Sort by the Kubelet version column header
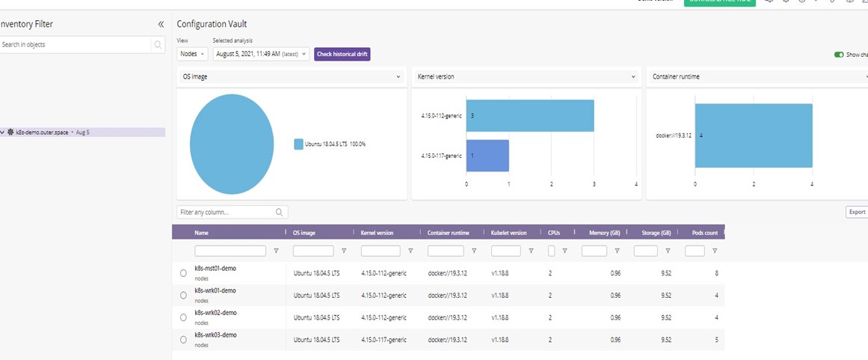This screenshot has width=868, height=360. [x=508, y=234]
